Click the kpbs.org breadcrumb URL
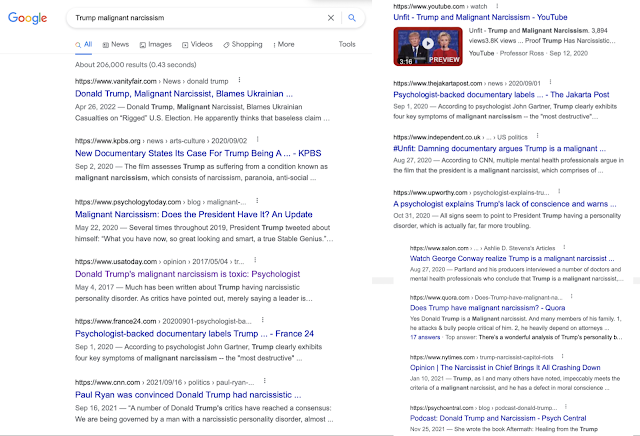Screen dimensions: 640x436 (x=161, y=141)
